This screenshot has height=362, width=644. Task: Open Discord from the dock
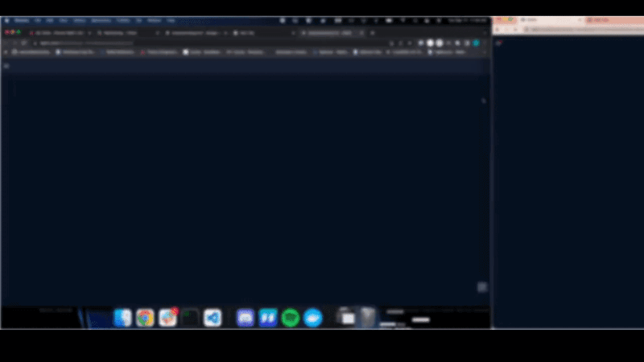[x=246, y=318]
